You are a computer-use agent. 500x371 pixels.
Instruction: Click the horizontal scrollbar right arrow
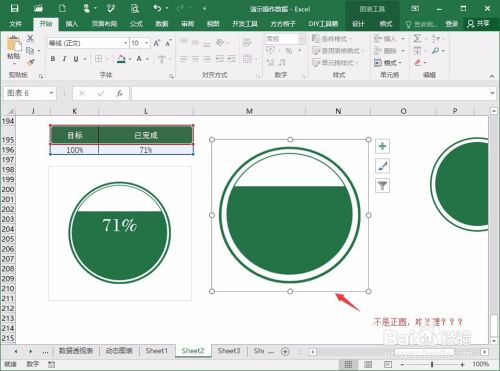(484, 352)
